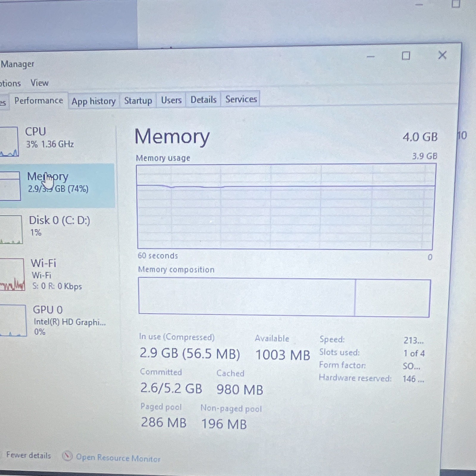The width and height of the screenshot is (476, 476).
Task: Close the Task Manager window
Action: [442, 55]
